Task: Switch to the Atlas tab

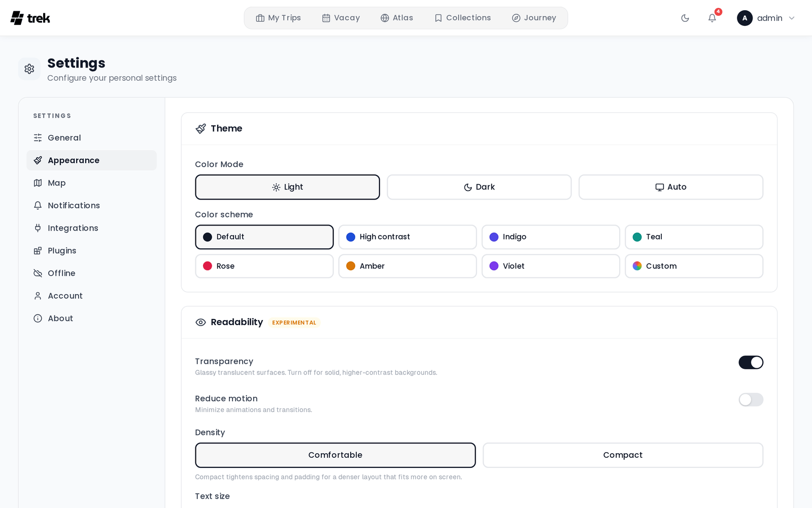Action: point(397,18)
